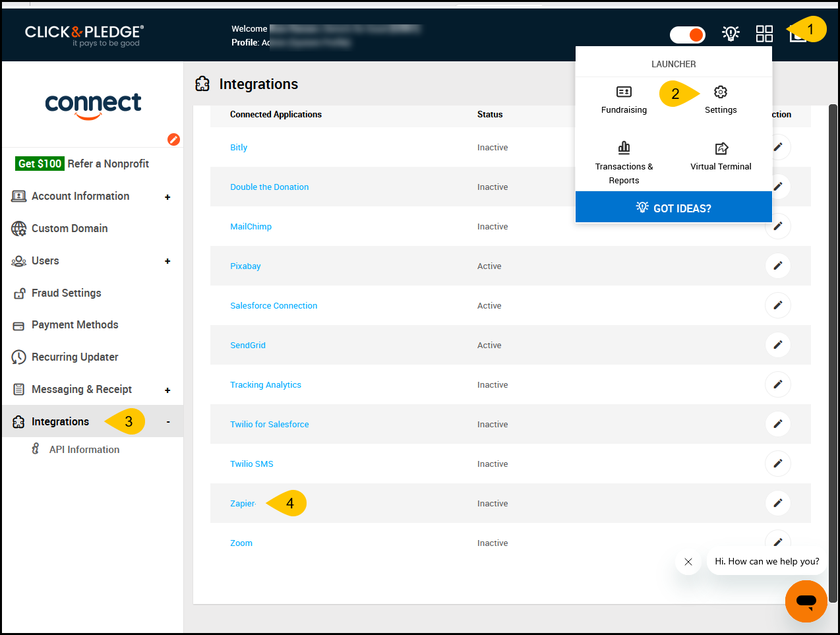Click the Fraud Settings lock icon

point(19,293)
